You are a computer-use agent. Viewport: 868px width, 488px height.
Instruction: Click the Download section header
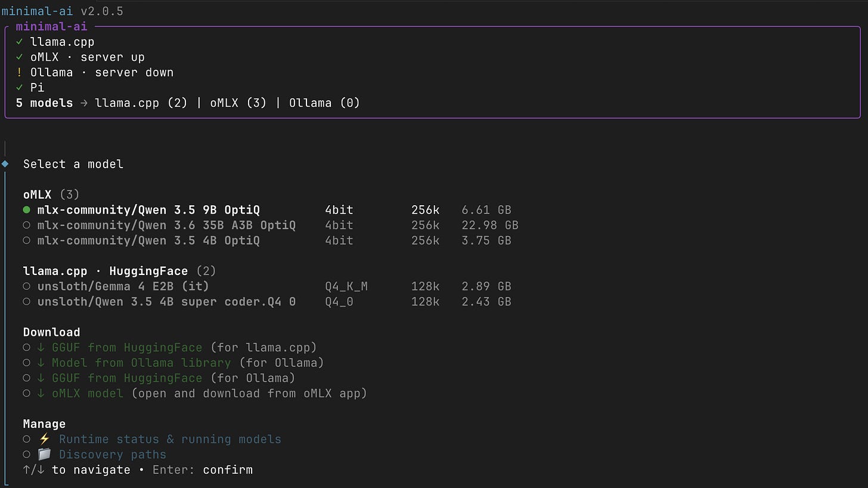(51, 332)
